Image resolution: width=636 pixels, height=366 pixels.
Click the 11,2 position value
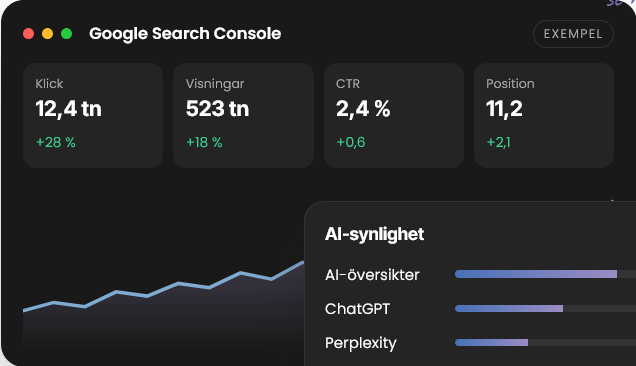coord(504,109)
